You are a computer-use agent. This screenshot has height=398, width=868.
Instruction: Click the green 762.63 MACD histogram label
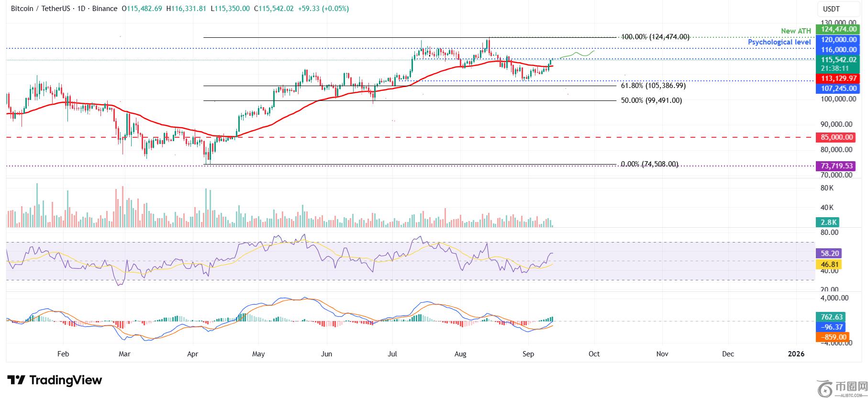pyautogui.click(x=831, y=317)
